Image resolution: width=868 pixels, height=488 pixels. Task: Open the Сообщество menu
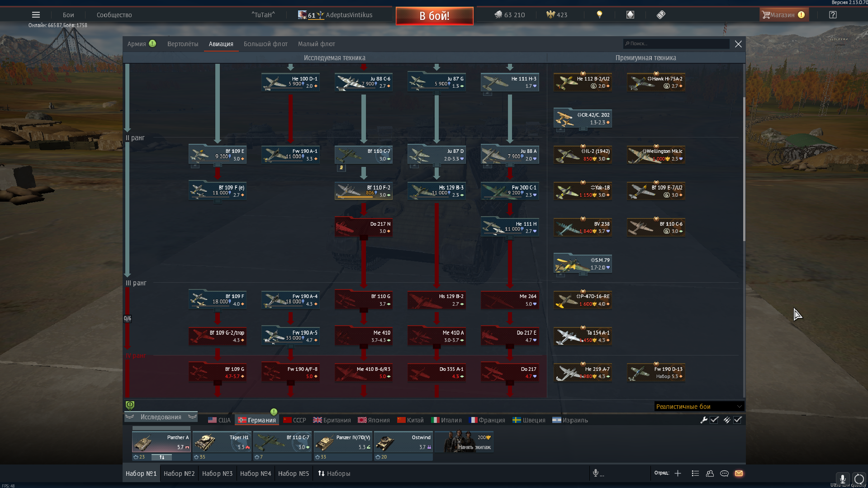pos(114,15)
